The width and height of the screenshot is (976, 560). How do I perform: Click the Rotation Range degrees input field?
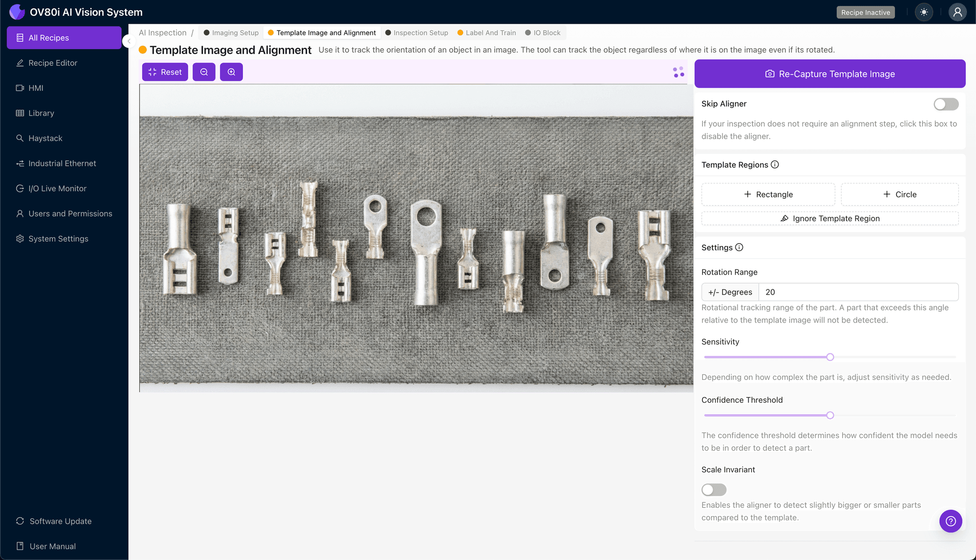(x=858, y=292)
